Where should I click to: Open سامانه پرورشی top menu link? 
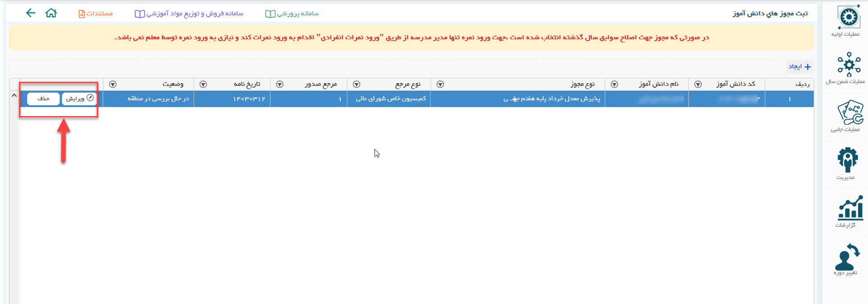click(292, 14)
